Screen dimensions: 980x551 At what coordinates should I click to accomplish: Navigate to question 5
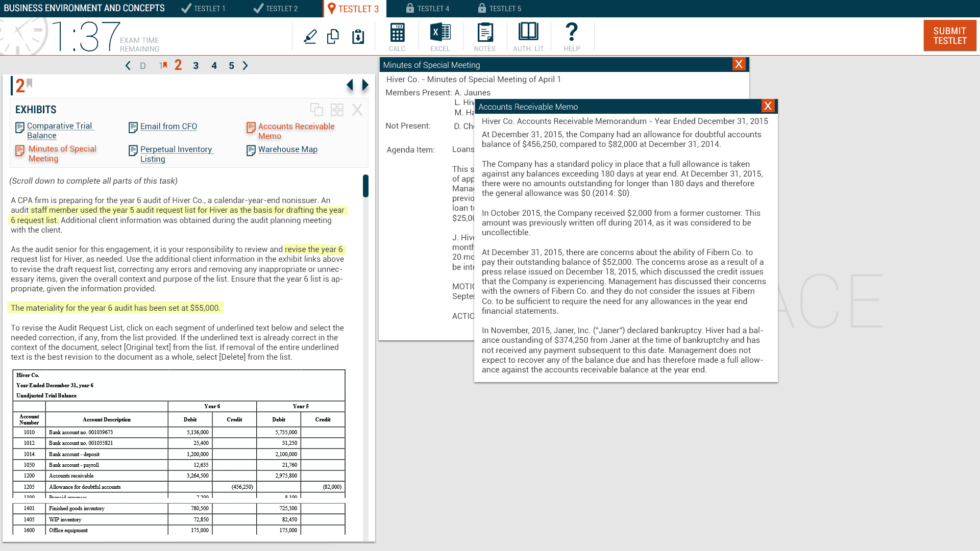pos(232,65)
